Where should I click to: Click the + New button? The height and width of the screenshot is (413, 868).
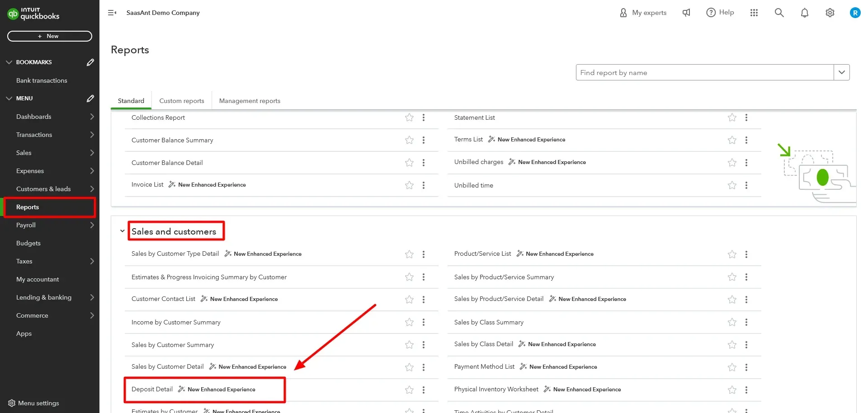(50, 36)
